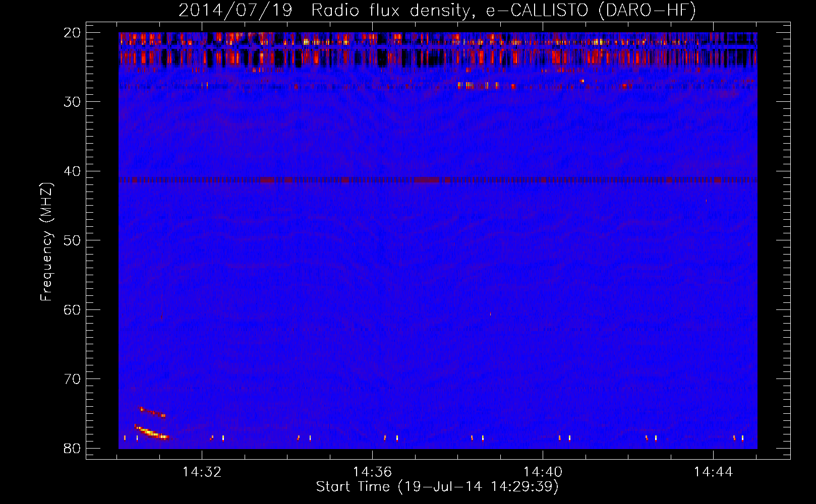The image size is (816, 504).
Task: Click the 14:40 time axis label
Action: coord(543,472)
